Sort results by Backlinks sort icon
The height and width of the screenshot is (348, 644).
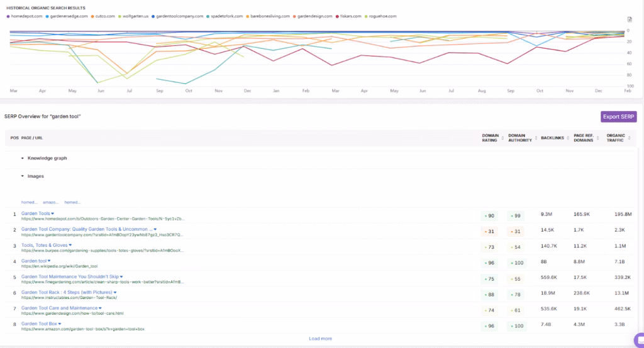(569, 138)
